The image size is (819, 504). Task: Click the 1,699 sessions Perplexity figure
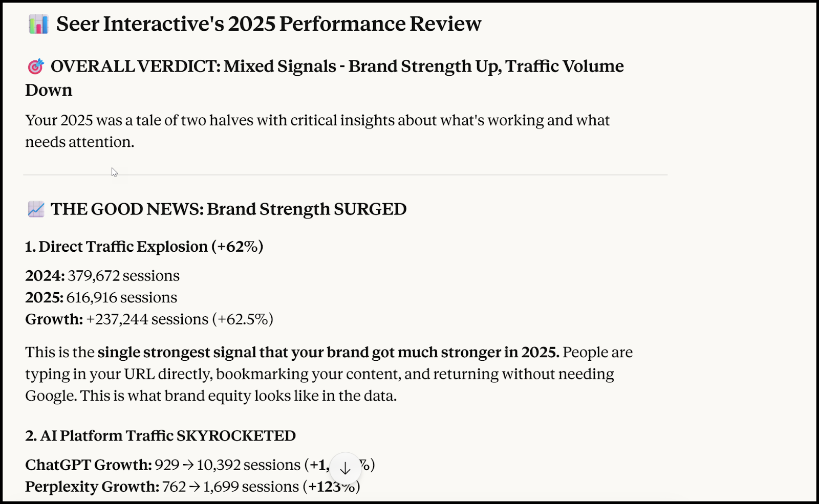251,487
